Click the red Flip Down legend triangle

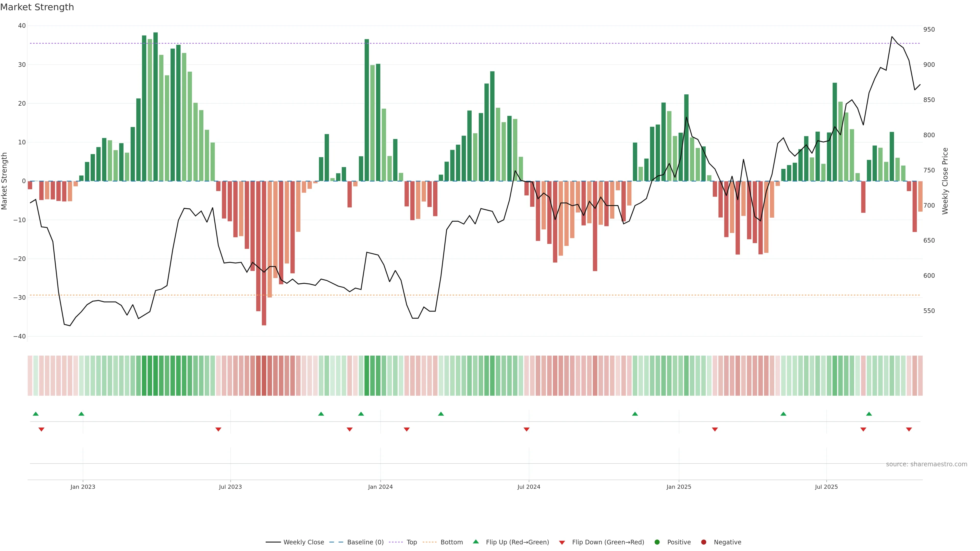tap(562, 543)
